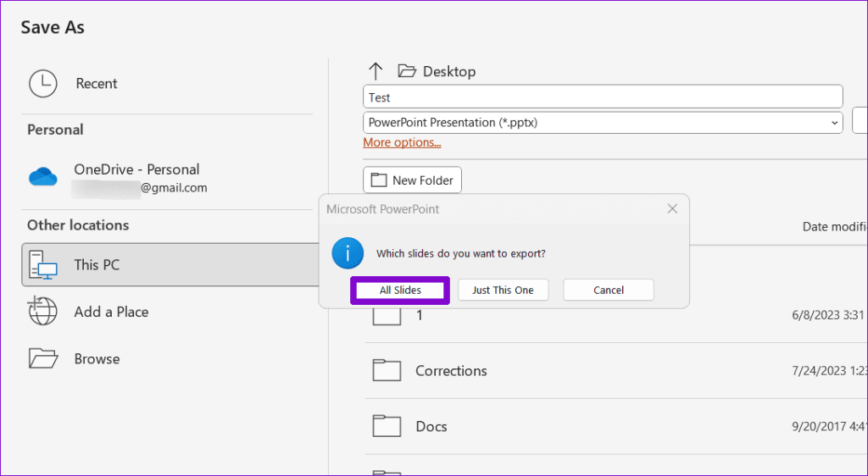Sort by Date modified column header

coord(835,227)
